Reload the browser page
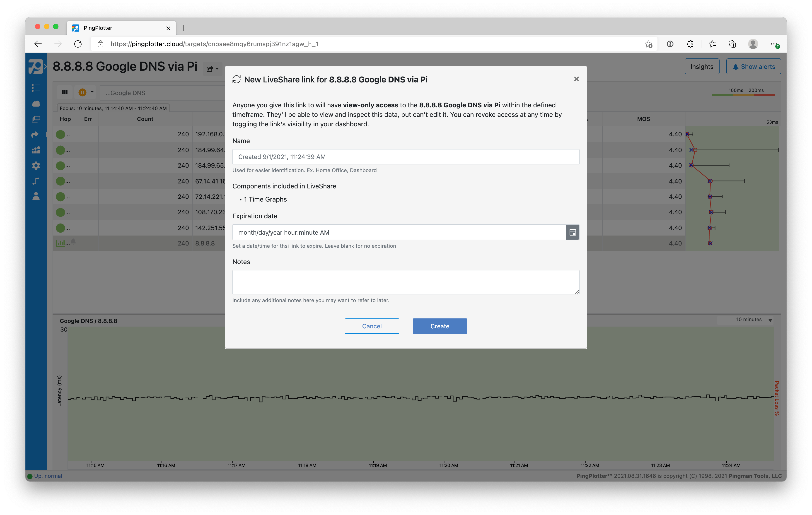 (x=78, y=44)
